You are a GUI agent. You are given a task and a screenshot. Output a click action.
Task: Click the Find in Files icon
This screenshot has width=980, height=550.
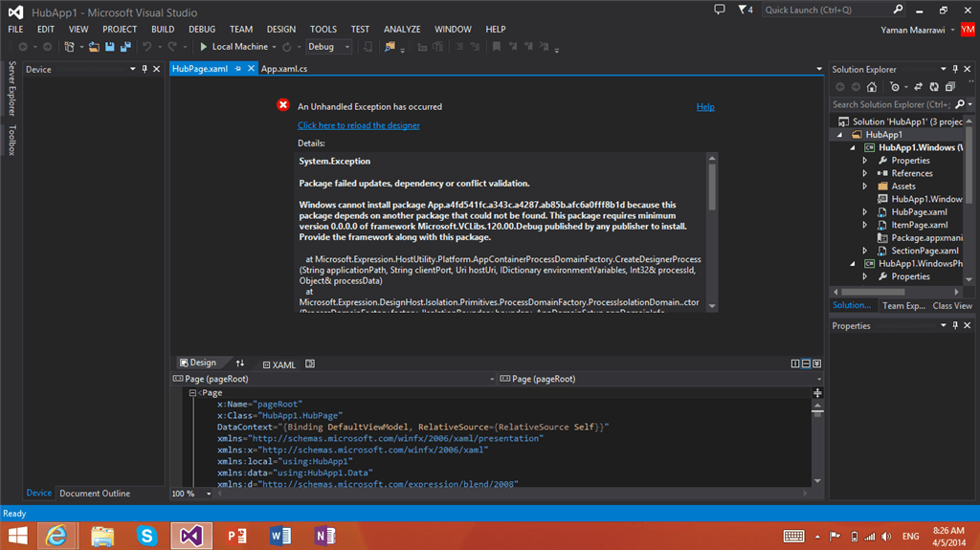click(390, 47)
